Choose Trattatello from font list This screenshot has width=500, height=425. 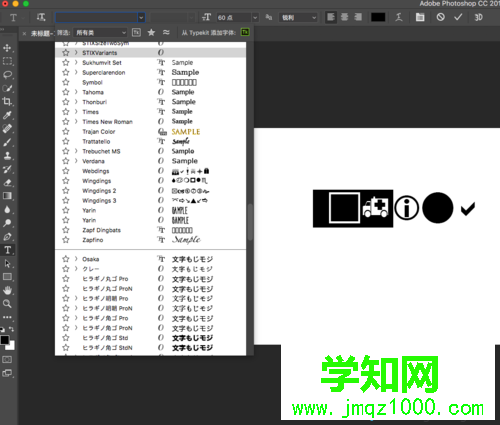pos(150,141)
